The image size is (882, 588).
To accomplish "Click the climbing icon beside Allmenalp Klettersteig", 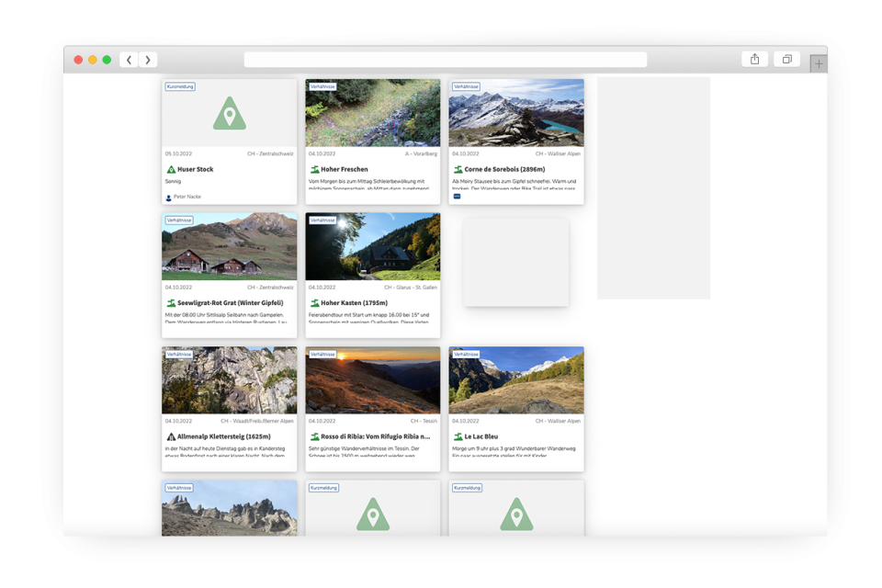I will click(x=171, y=436).
